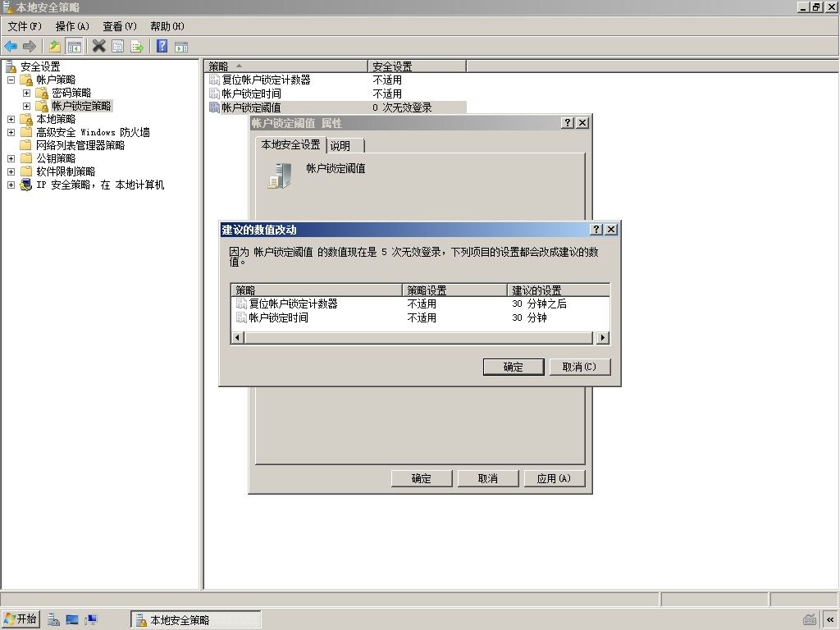
Task: Click the 开始 Start button
Action: click(x=21, y=619)
